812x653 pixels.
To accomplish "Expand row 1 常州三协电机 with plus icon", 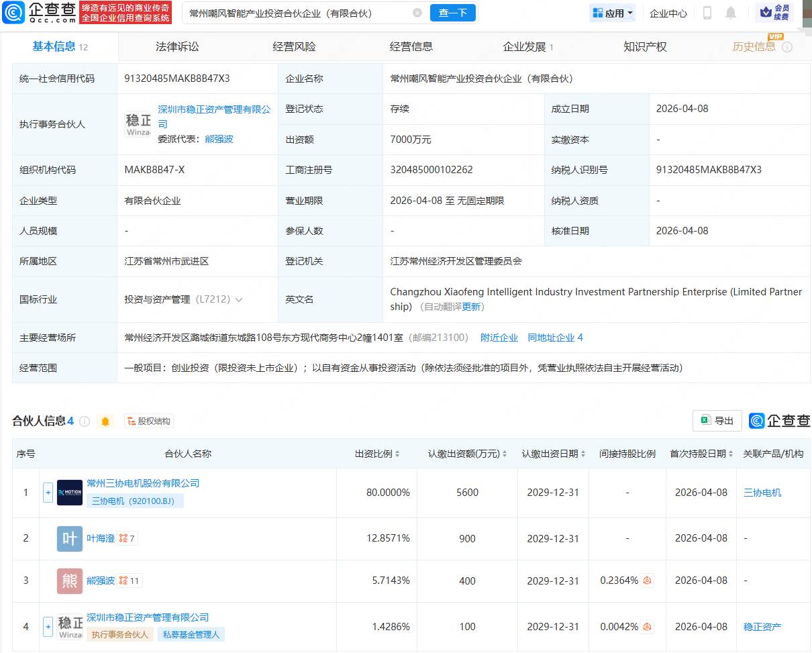I will (48, 492).
